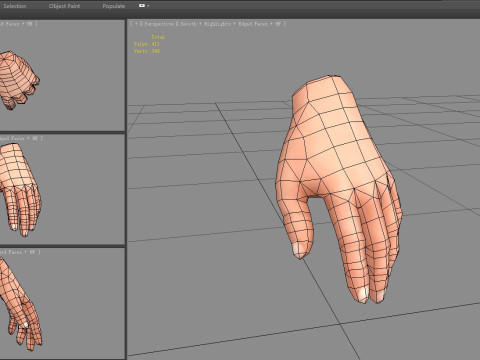Open the perspective viewport plus-sign menu
Image resolution: width=480 pixels, height=360 pixels.
click(x=136, y=24)
